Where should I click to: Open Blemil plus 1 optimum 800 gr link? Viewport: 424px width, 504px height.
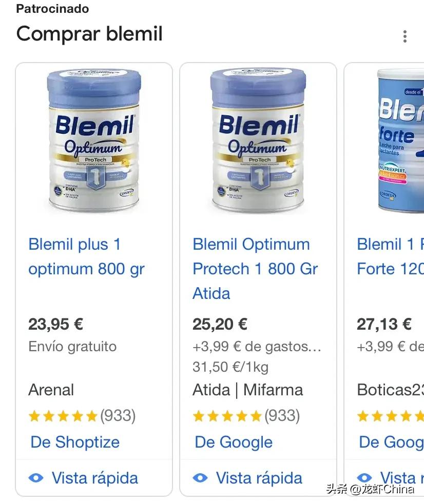86,256
